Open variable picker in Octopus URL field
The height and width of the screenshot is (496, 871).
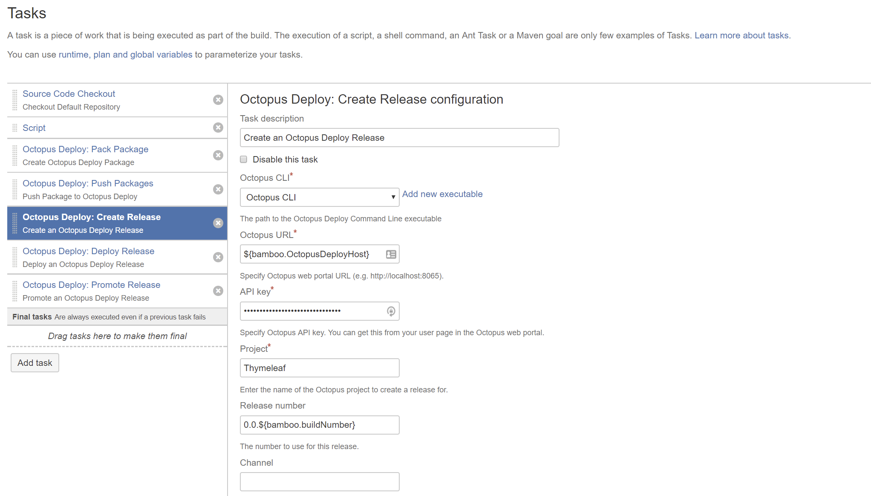[x=391, y=255]
